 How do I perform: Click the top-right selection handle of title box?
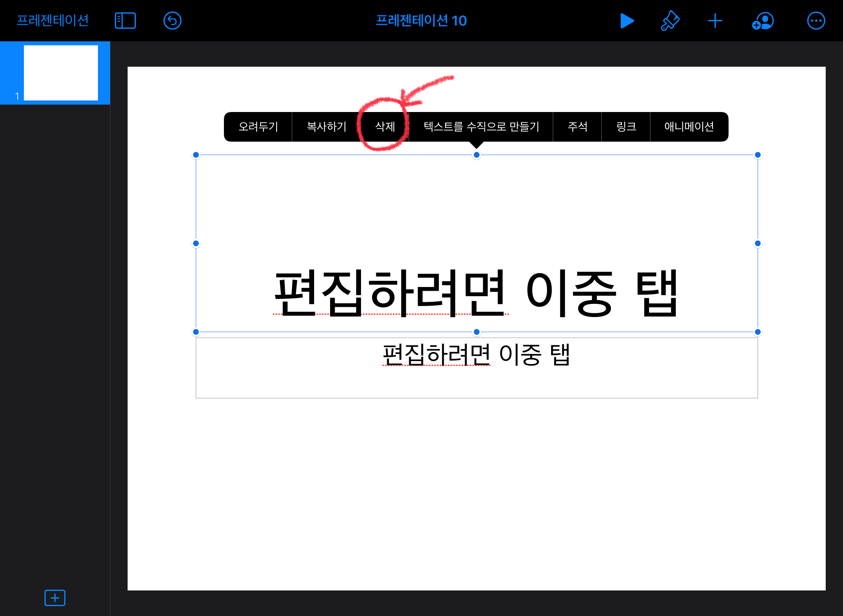(x=757, y=155)
